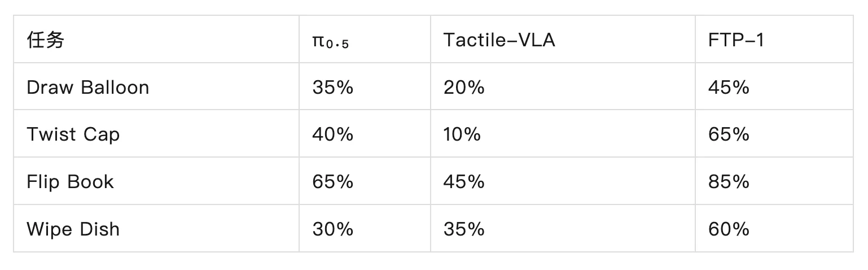The image size is (868, 270).
Task: Click the 65% π0.5 cell for Flip Book
Action: (x=365, y=181)
